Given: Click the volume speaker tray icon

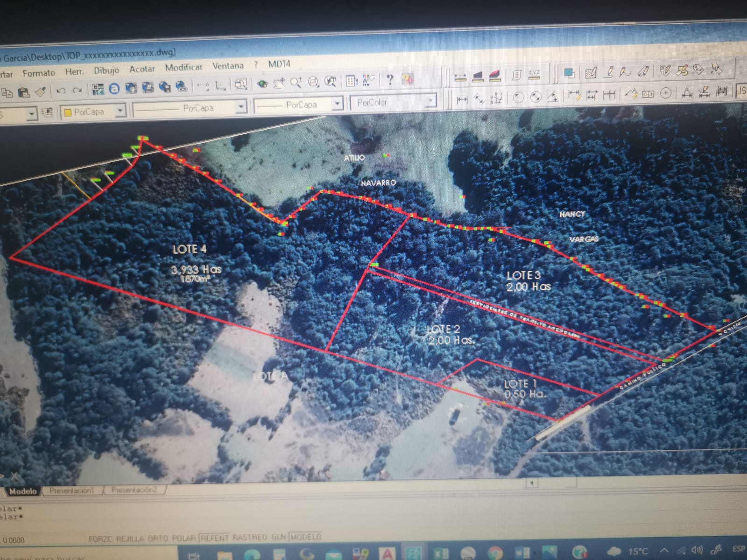Looking at the screenshot, I should pyautogui.click(x=697, y=550).
